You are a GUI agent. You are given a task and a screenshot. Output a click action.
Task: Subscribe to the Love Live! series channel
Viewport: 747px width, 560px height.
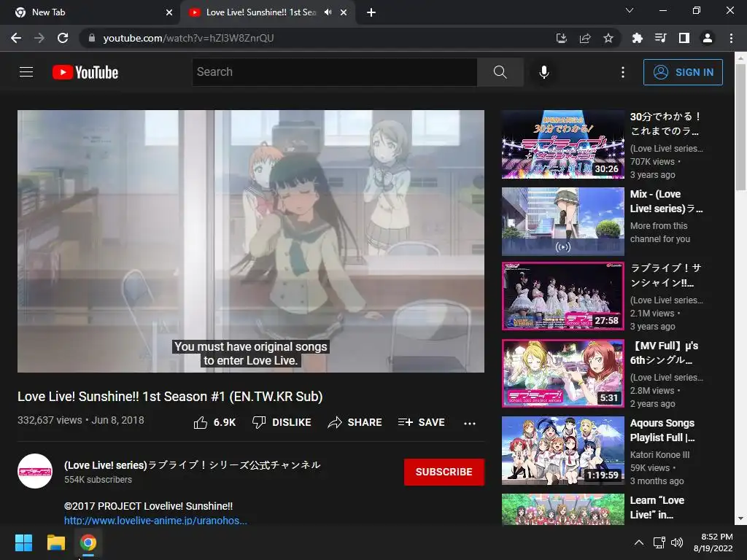click(x=444, y=472)
